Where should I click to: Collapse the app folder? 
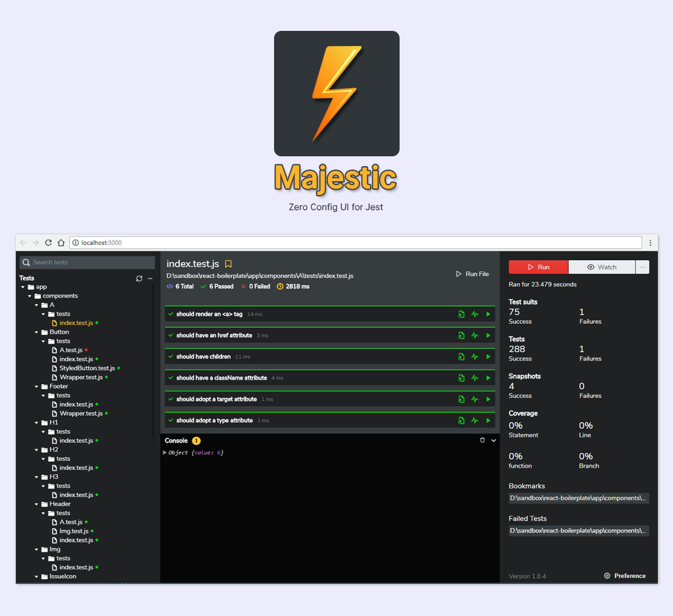click(x=23, y=287)
